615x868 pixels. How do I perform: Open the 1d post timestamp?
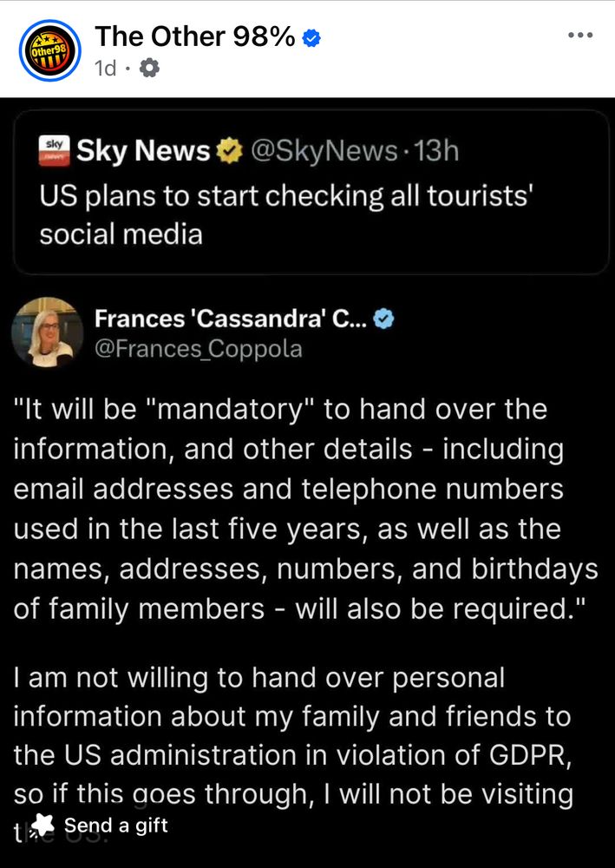106,68
